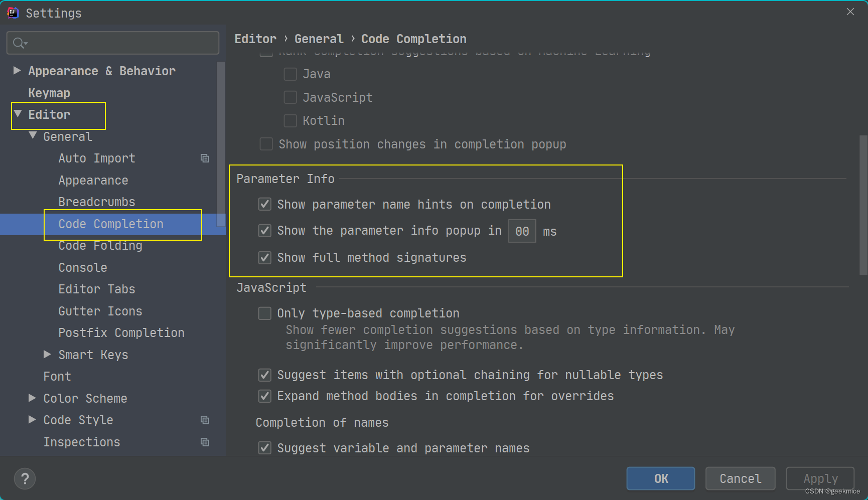Open the help question mark button
The height and width of the screenshot is (500, 868).
coord(25,478)
